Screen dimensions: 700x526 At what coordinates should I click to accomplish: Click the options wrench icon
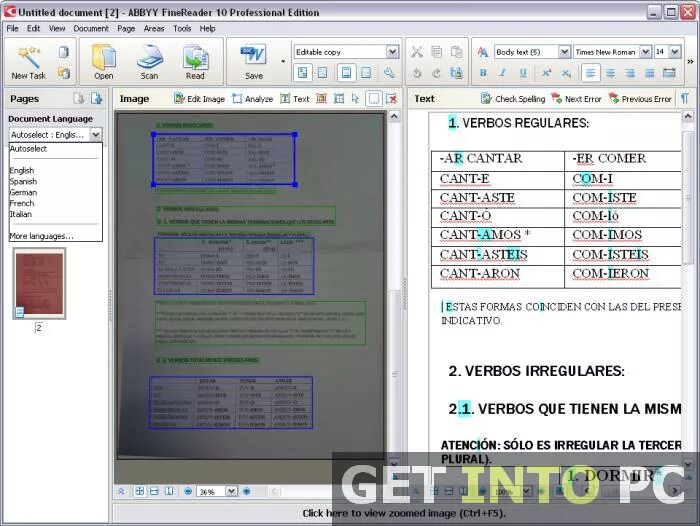(x=389, y=73)
